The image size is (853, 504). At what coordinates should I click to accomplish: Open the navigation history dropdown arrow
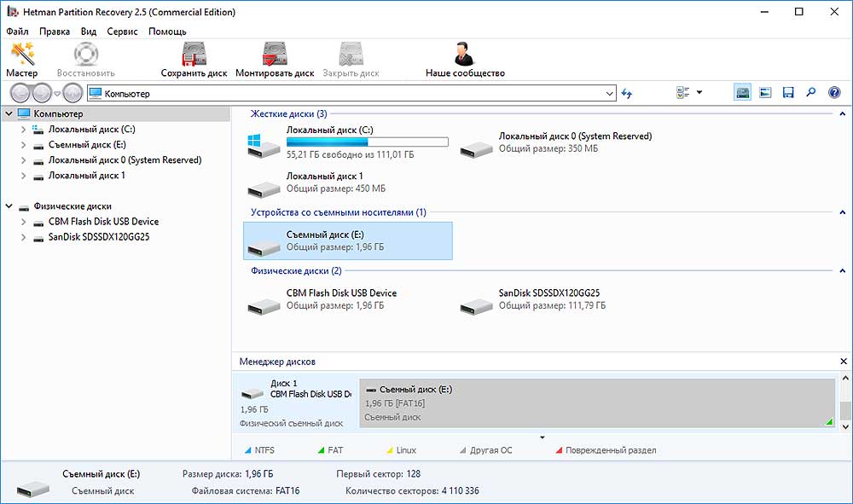pyautogui.click(x=57, y=94)
